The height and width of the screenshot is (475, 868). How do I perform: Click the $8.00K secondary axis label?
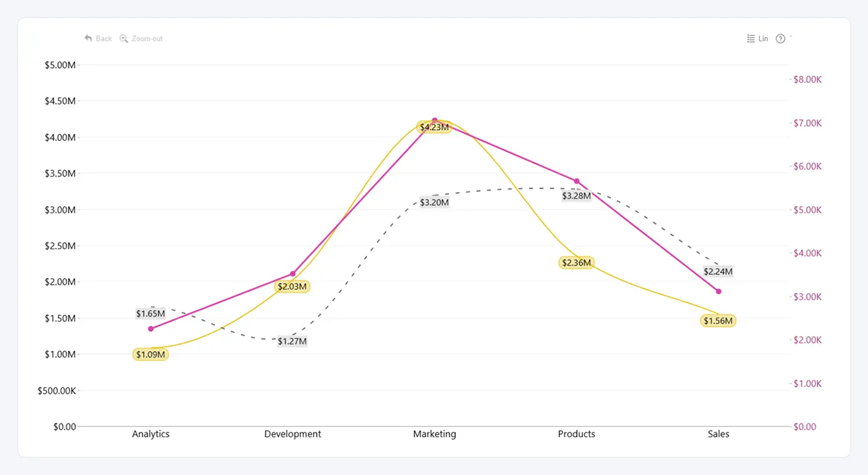point(807,79)
